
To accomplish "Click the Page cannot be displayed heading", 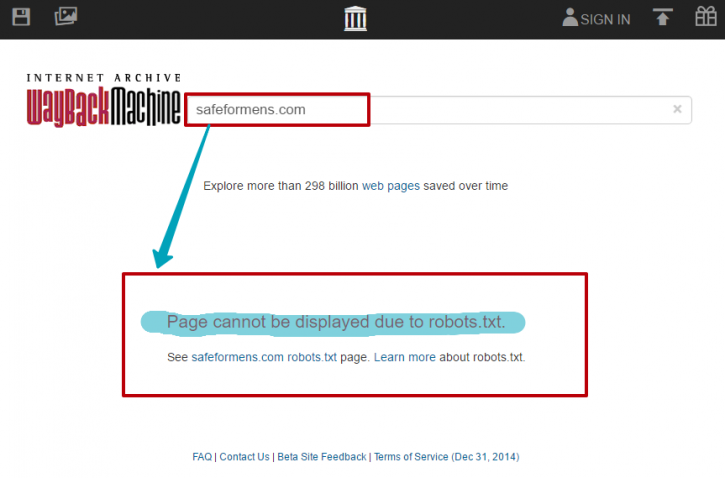I will (336, 322).
